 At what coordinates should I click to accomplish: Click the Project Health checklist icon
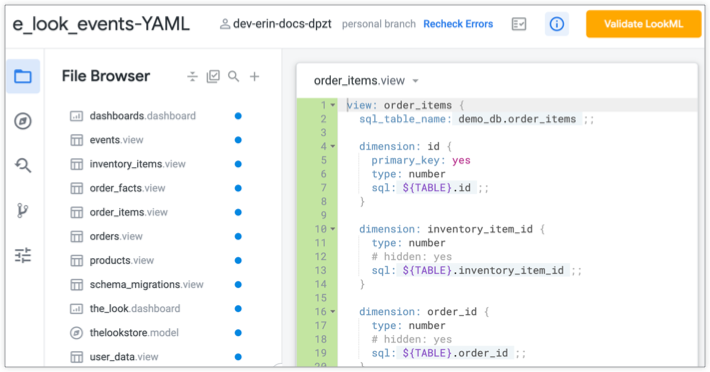tap(519, 24)
